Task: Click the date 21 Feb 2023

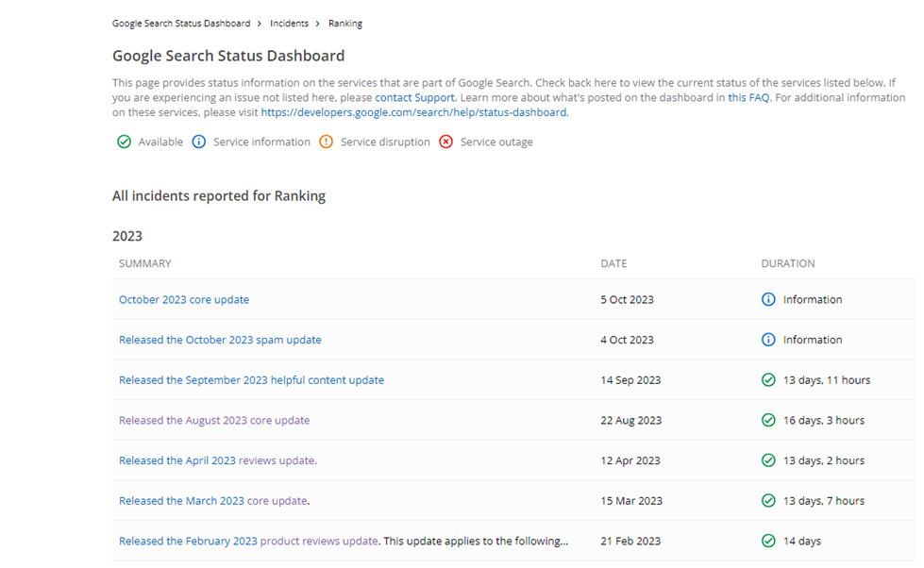Action: point(630,541)
